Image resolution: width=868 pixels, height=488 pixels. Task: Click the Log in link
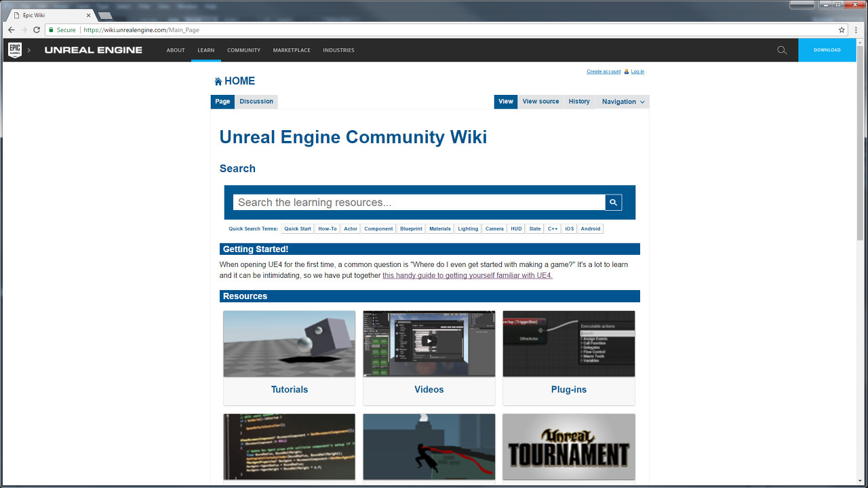click(637, 71)
